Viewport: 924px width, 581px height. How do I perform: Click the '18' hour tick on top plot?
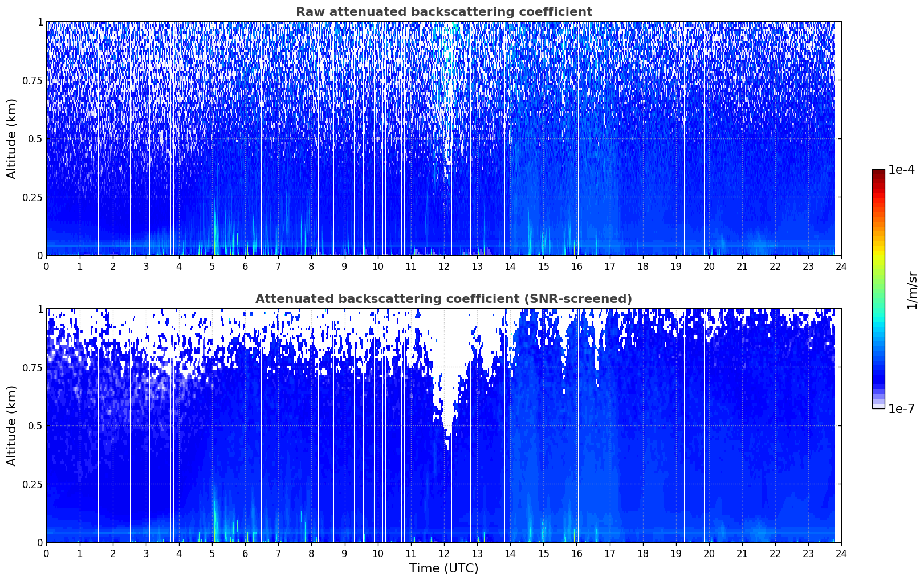[x=642, y=266]
